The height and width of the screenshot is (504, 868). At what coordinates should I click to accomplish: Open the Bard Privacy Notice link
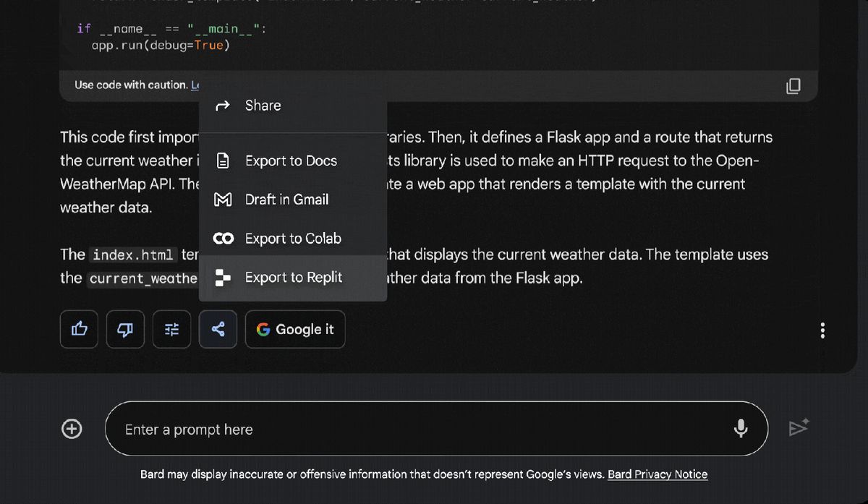click(658, 474)
